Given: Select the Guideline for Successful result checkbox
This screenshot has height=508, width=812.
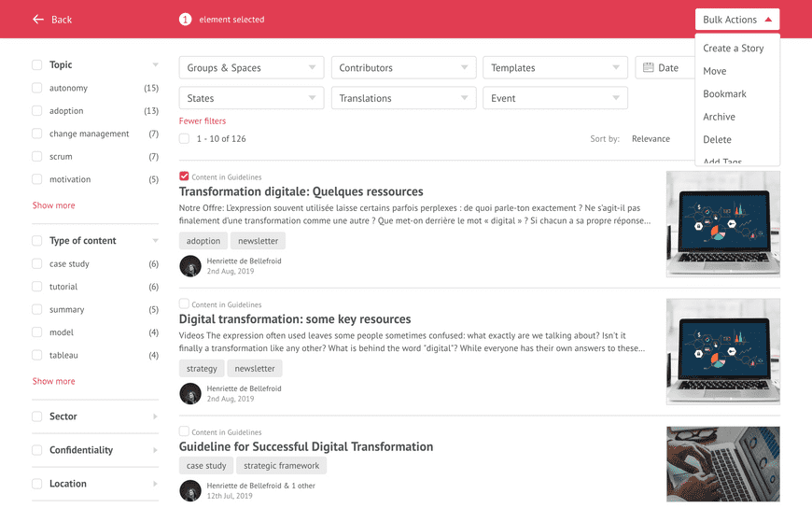Looking at the screenshot, I should coord(184,430).
